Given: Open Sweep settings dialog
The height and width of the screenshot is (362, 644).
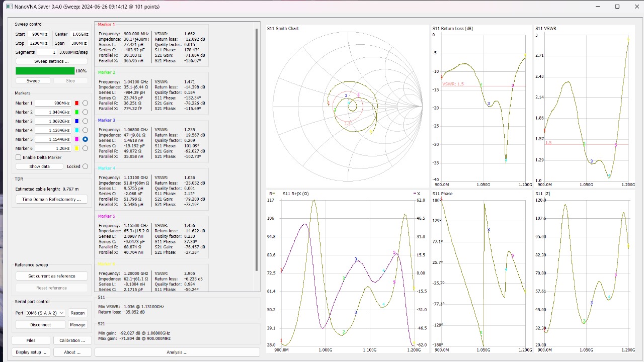Looking at the screenshot, I should (51, 61).
